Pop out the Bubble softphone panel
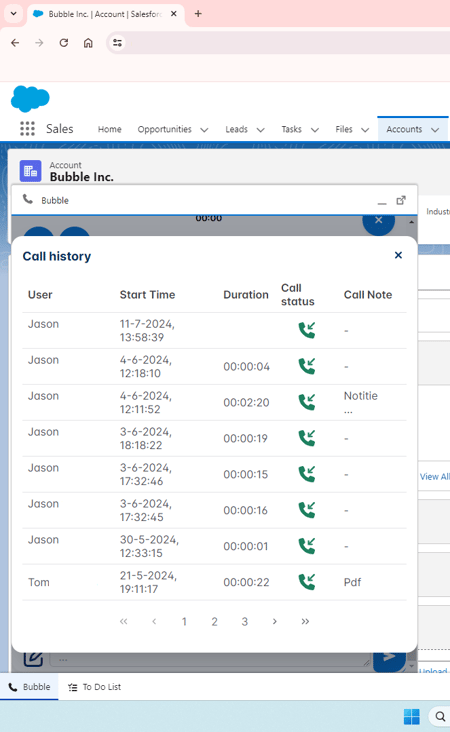This screenshot has width=450, height=732. tap(401, 200)
